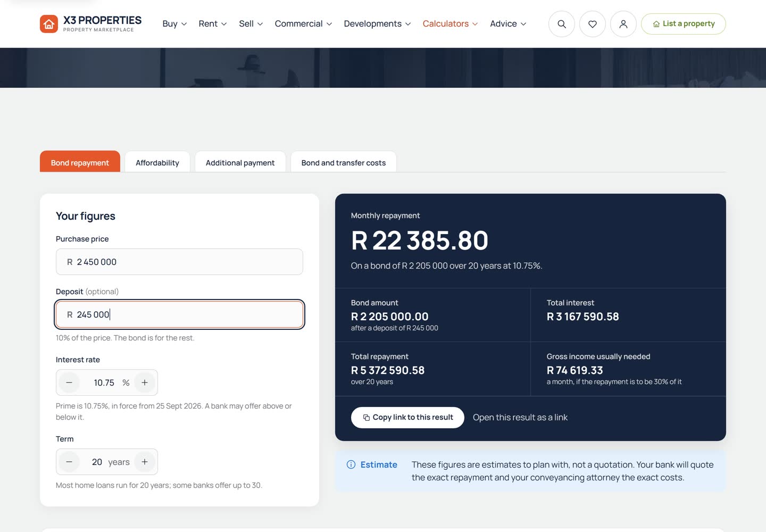The height and width of the screenshot is (532, 766).
Task: Click the Estimate info icon
Action: pos(351,464)
